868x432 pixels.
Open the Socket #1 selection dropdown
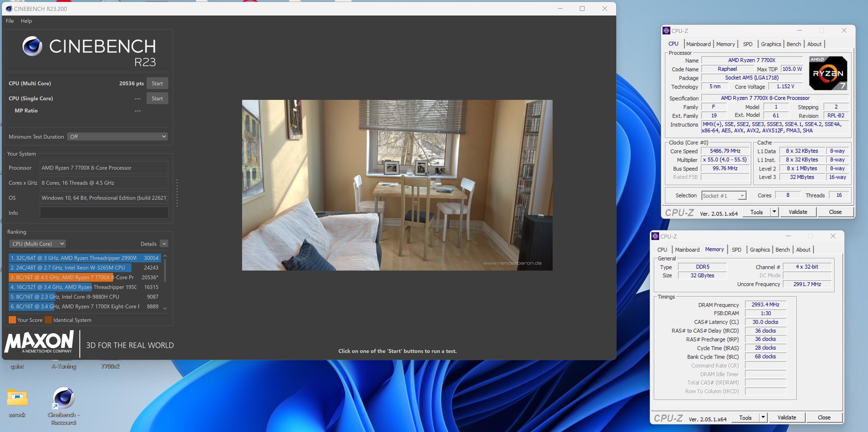click(724, 196)
